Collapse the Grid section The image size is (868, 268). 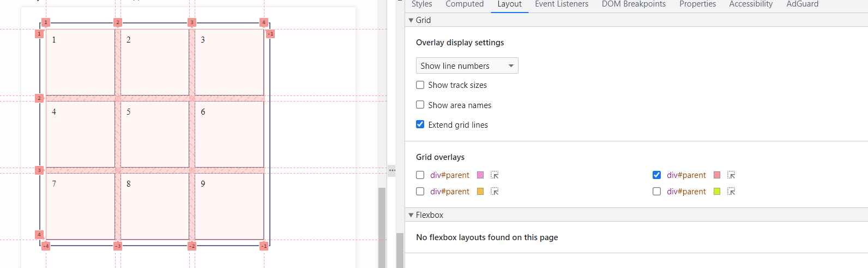[411, 20]
